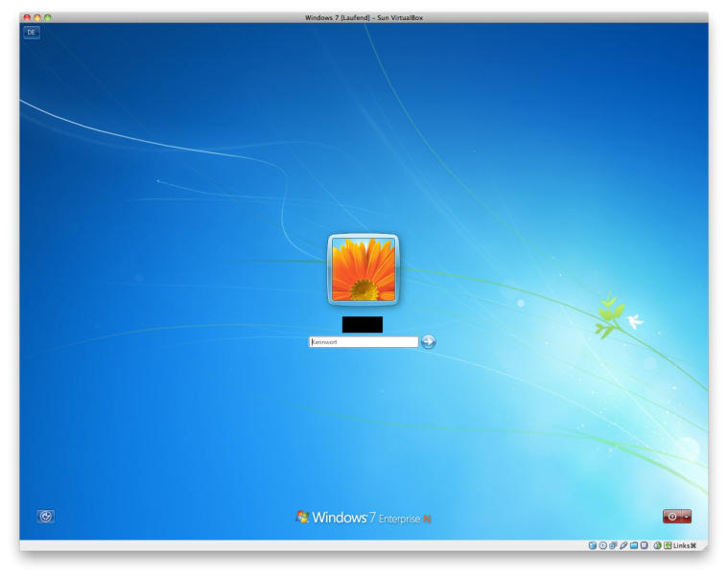Select the orange flower user picture
The image size is (728, 578).
coord(364,269)
